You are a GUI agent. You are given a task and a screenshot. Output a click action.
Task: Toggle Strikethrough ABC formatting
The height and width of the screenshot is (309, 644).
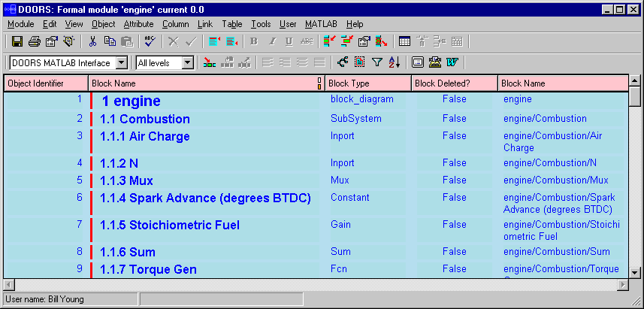pos(307,41)
